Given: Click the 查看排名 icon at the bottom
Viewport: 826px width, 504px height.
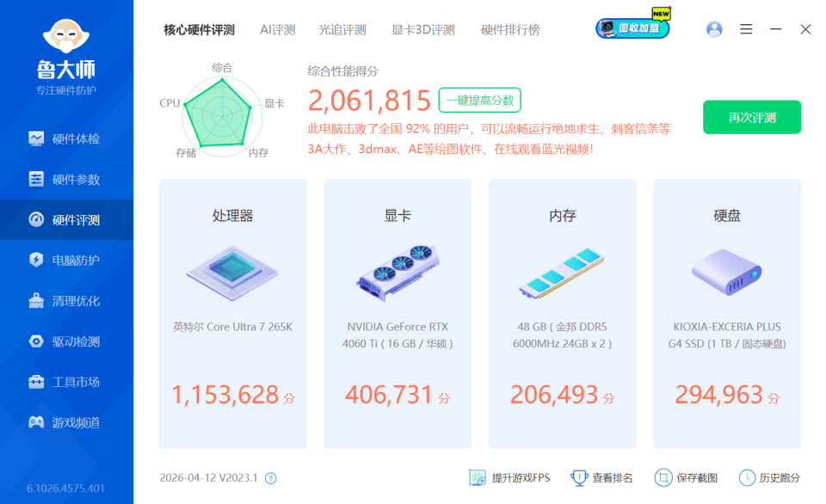Looking at the screenshot, I should [578, 476].
